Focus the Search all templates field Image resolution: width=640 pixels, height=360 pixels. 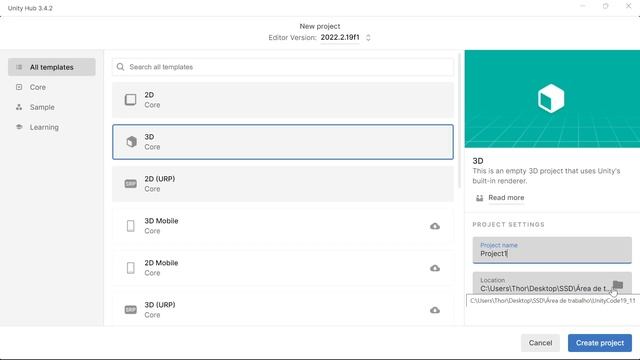point(283,67)
